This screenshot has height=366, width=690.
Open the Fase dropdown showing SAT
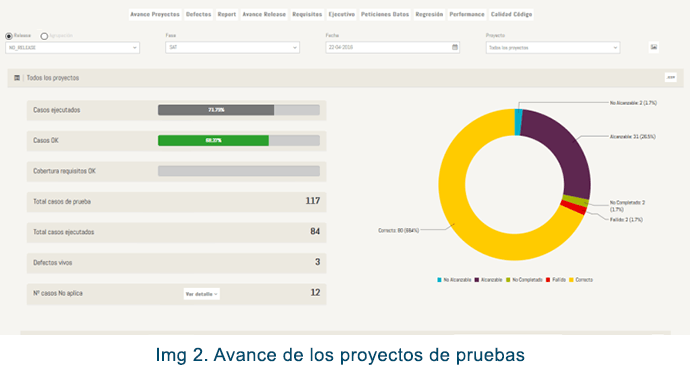[232, 48]
